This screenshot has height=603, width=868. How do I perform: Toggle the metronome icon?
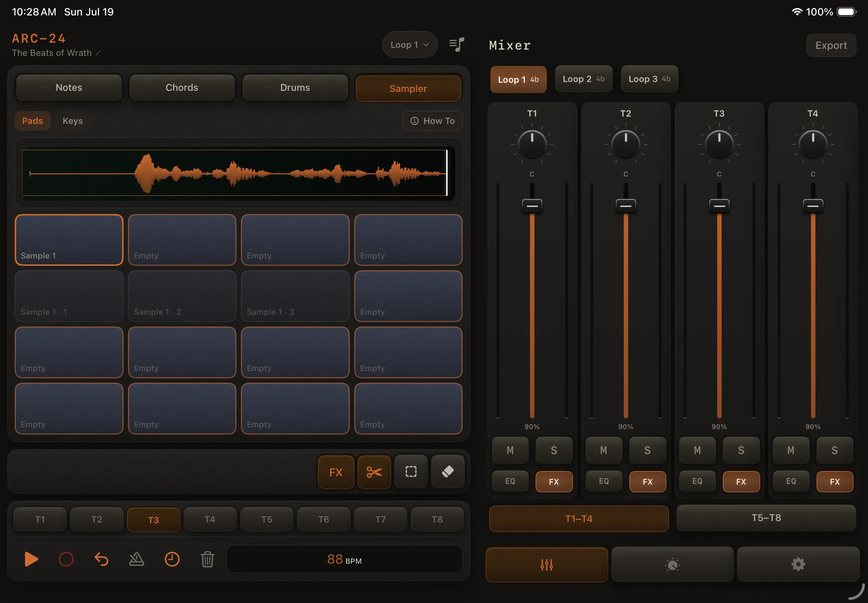click(x=136, y=559)
